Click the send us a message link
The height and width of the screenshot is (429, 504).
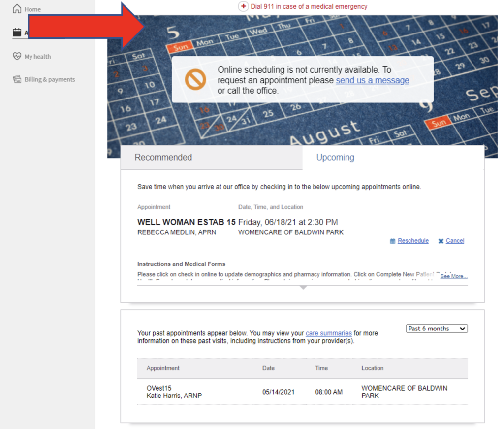click(x=372, y=80)
